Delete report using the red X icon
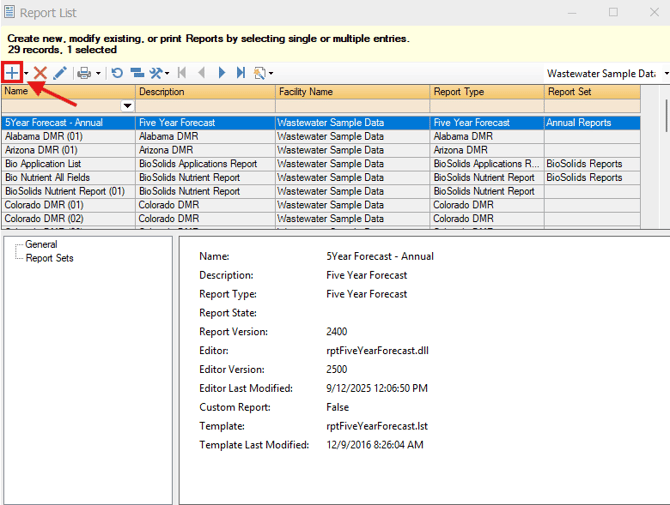 click(40, 73)
